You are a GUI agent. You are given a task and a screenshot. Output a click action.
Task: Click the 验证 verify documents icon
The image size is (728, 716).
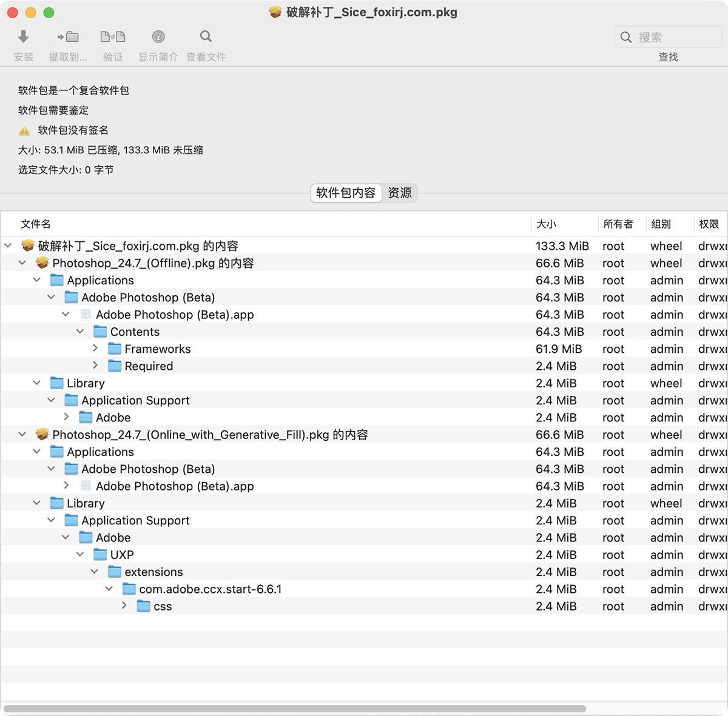pos(113,37)
